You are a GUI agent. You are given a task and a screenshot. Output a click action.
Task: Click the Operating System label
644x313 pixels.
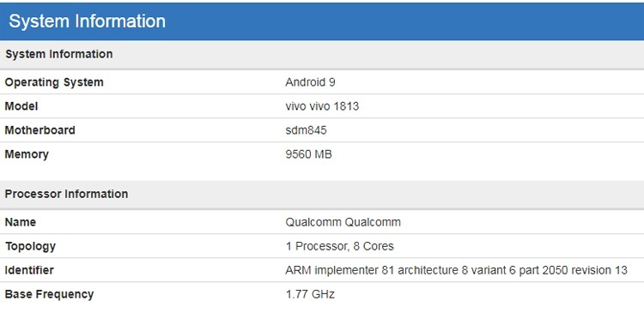coord(54,82)
